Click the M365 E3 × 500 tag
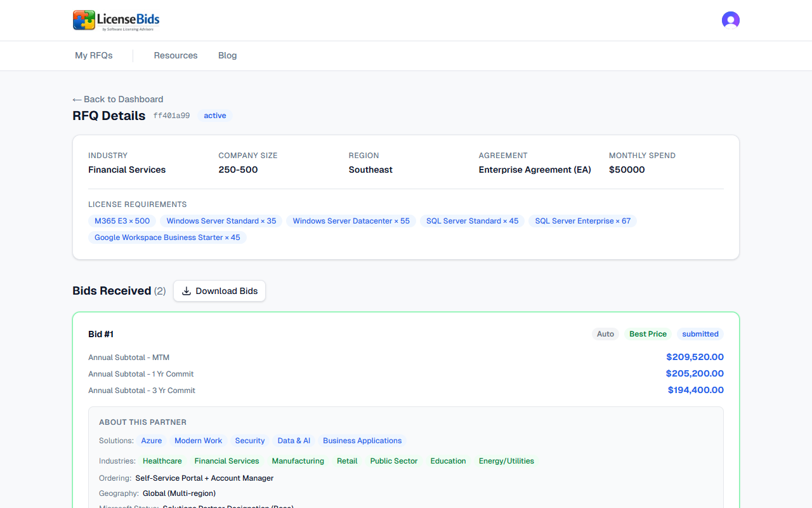 click(122, 221)
